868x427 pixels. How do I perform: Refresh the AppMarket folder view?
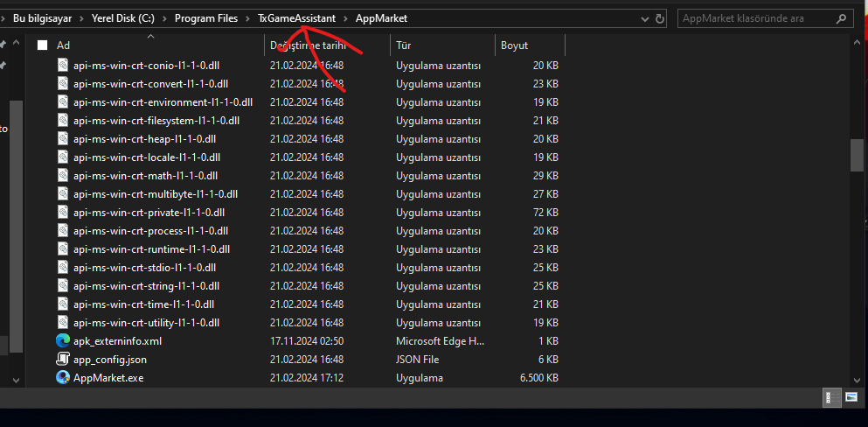pyautogui.click(x=659, y=18)
